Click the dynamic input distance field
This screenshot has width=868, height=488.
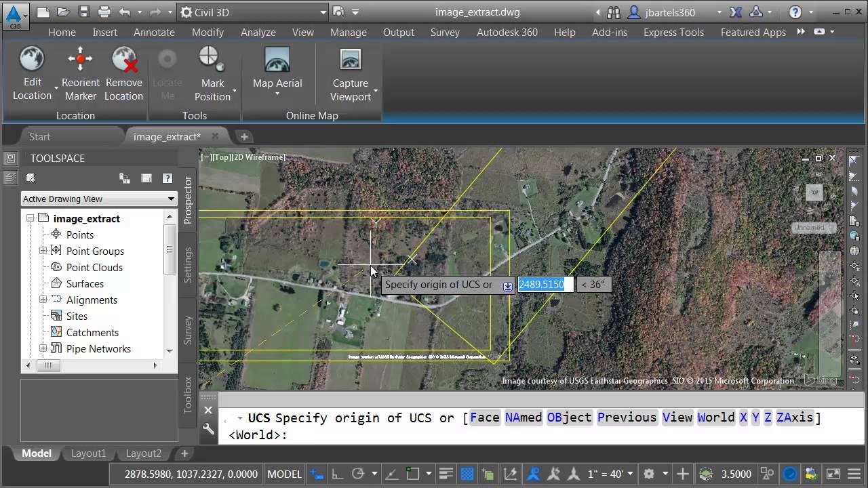[x=545, y=285]
